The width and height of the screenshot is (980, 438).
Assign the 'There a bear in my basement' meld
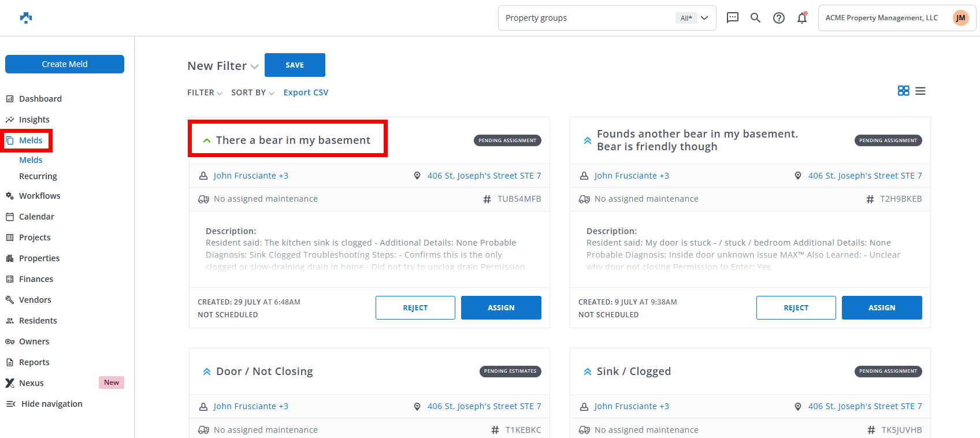pyautogui.click(x=501, y=308)
